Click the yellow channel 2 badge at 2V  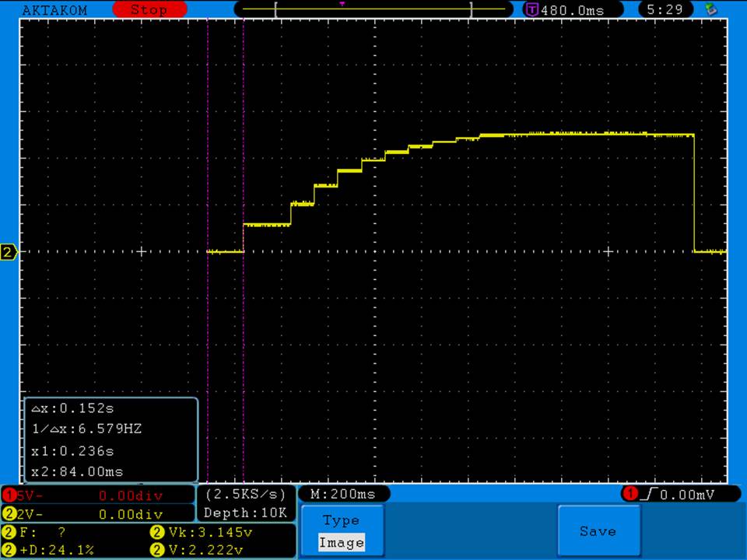click(x=9, y=514)
